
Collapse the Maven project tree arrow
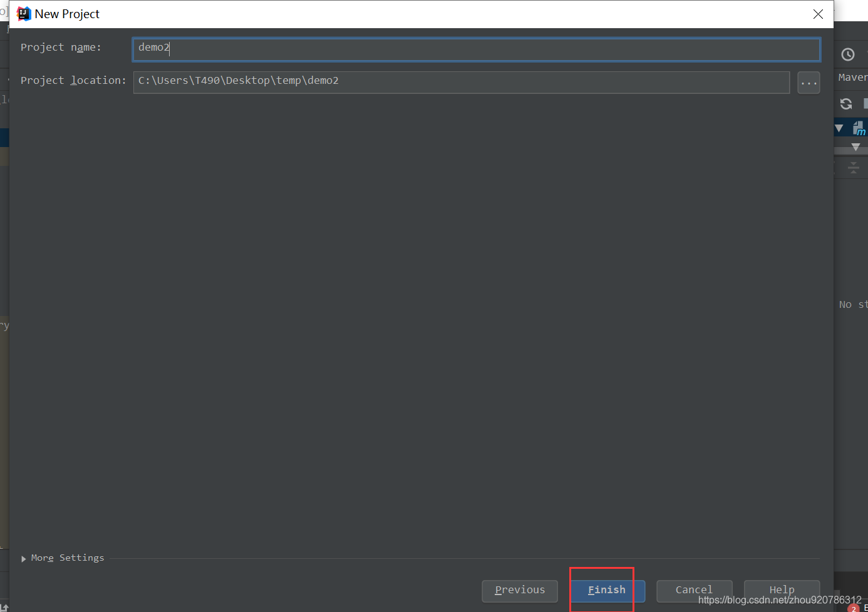(839, 128)
